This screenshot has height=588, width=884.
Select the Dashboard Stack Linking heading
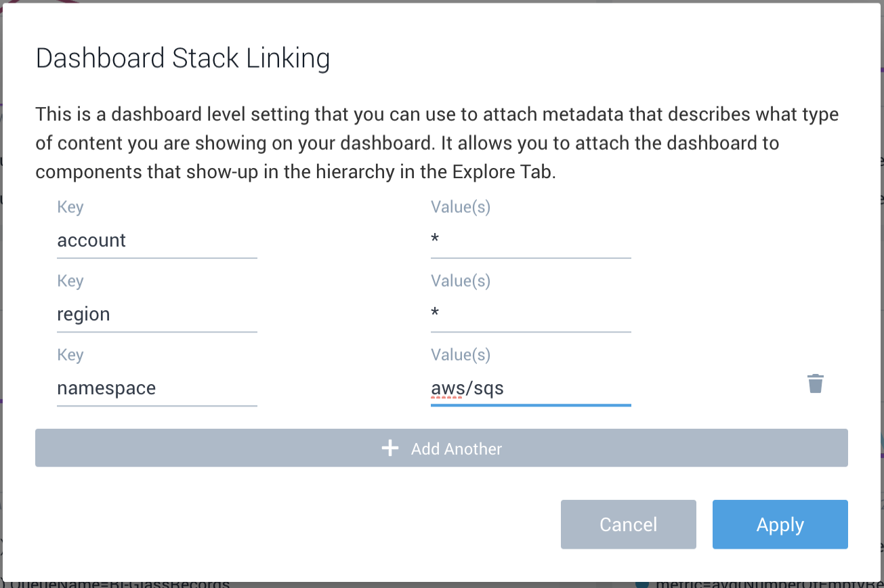pos(182,58)
